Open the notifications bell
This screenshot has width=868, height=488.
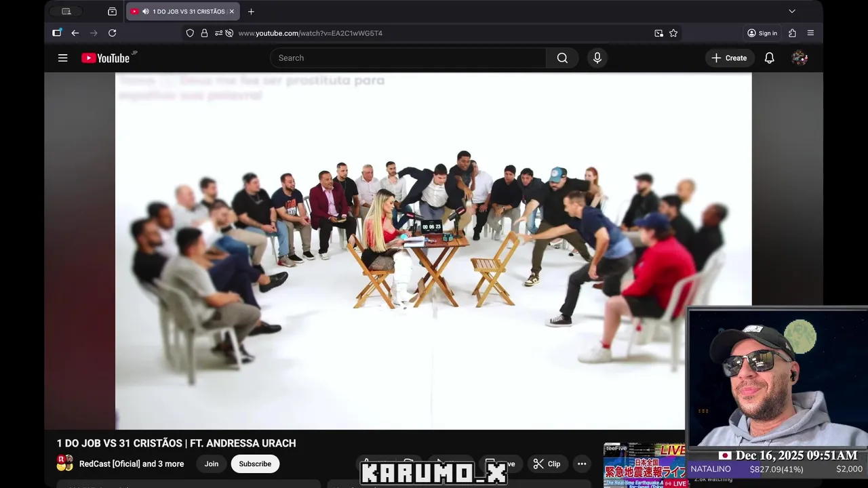pos(769,58)
